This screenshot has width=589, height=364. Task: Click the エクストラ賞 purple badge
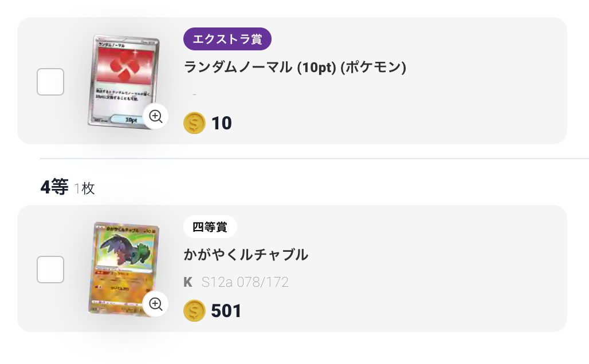tap(227, 39)
